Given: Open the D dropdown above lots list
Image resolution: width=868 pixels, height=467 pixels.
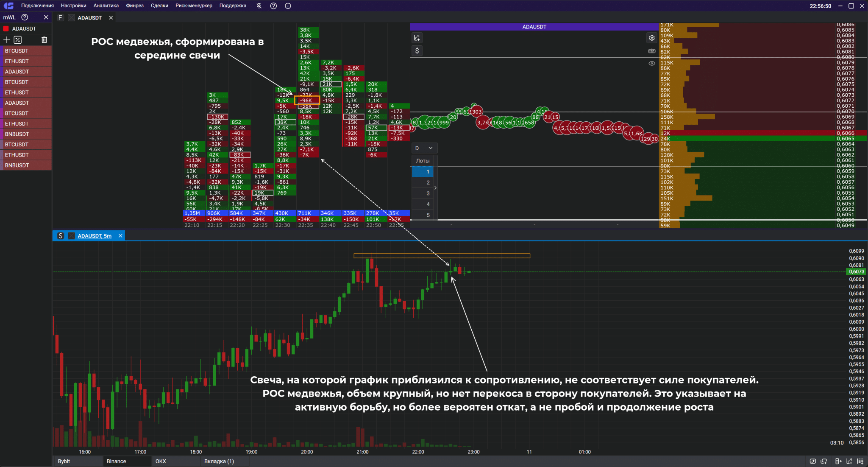Looking at the screenshot, I should [424, 148].
